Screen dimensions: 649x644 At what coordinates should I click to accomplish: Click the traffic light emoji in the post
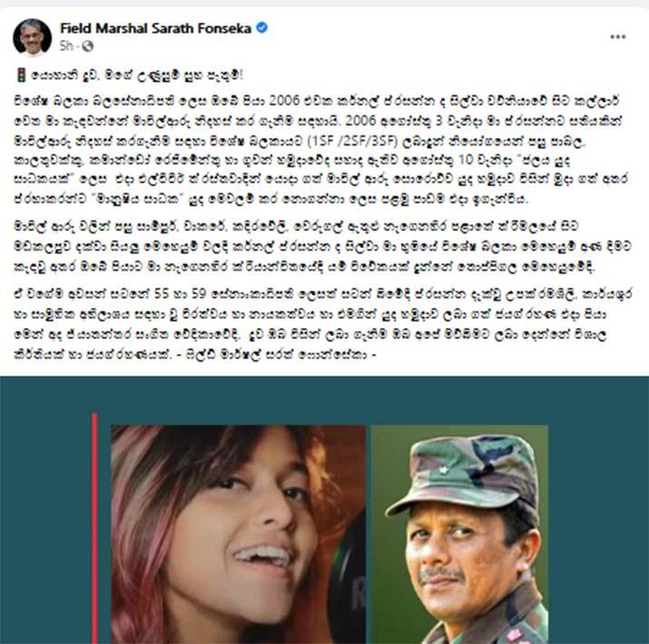(x=21, y=75)
